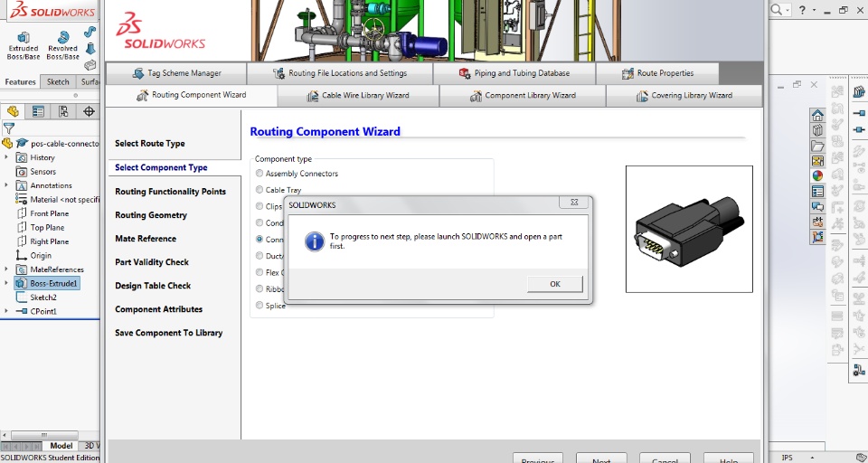Select the Swept Boss/Base icon
This screenshot has width=868, height=463.
[90, 33]
